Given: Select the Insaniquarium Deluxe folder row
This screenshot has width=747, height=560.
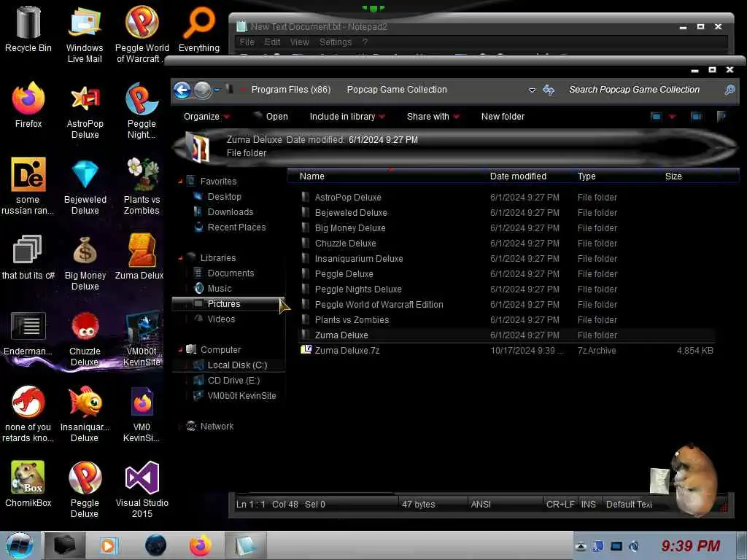Looking at the screenshot, I should click(x=506, y=259).
